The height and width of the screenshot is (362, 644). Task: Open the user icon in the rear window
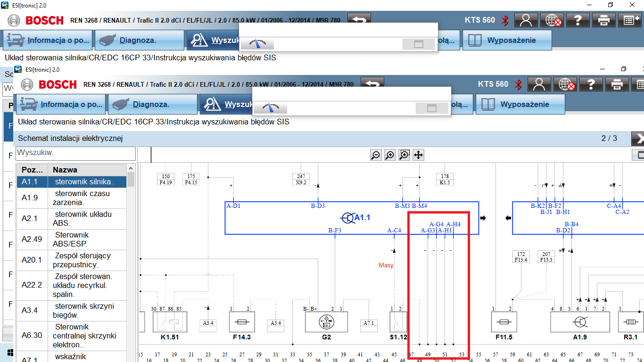[x=526, y=20]
